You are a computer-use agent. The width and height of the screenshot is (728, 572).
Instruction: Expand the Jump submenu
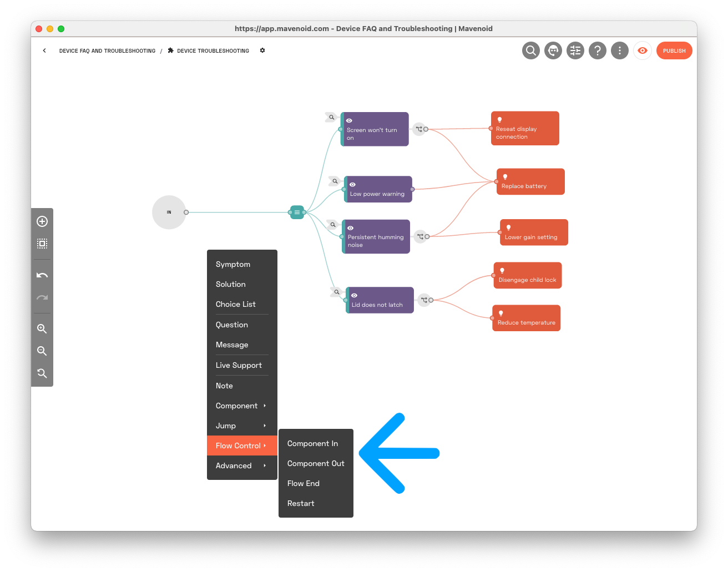pos(242,426)
